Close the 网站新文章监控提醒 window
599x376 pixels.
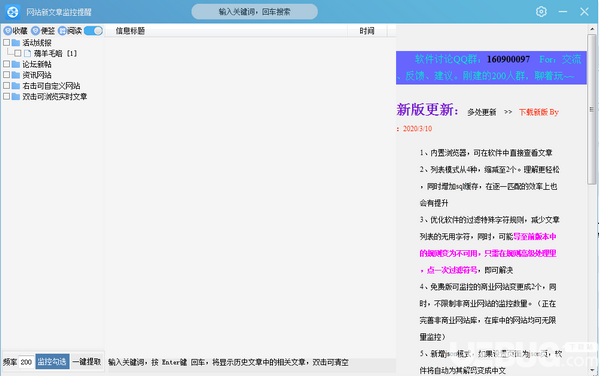[x=584, y=12]
